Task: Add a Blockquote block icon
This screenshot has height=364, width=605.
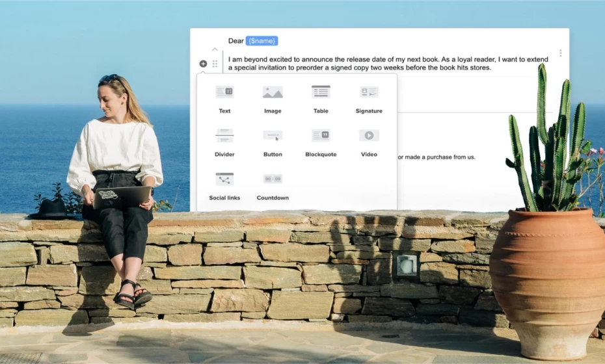Action: 321,135
